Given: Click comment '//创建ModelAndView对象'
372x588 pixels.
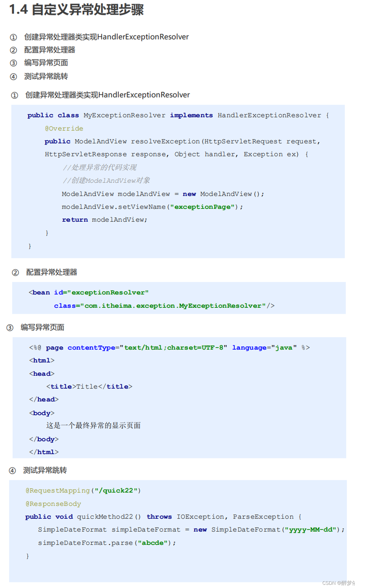Looking at the screenshot, I should [x=106, y=180].
